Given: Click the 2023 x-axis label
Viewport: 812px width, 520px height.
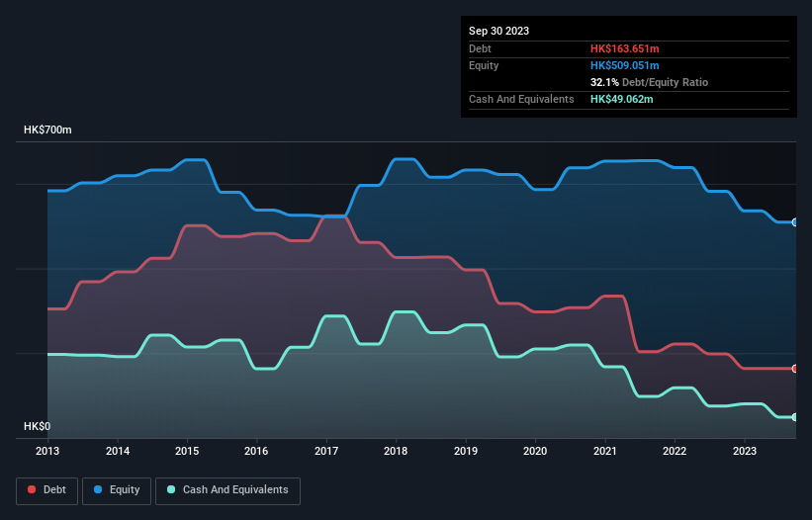Looking at the screenshot, I should point(745,451).
